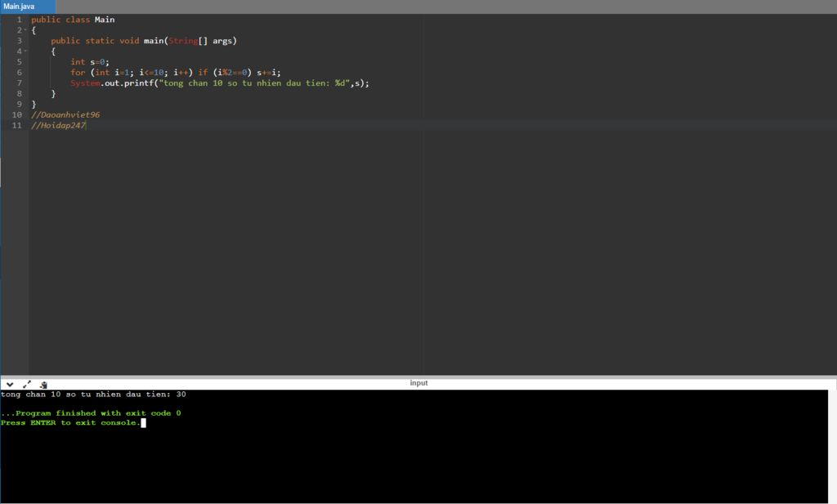The image size is (837, 504).
Task: Click the console scrollbar on the right
Action: tap(832, 446)
